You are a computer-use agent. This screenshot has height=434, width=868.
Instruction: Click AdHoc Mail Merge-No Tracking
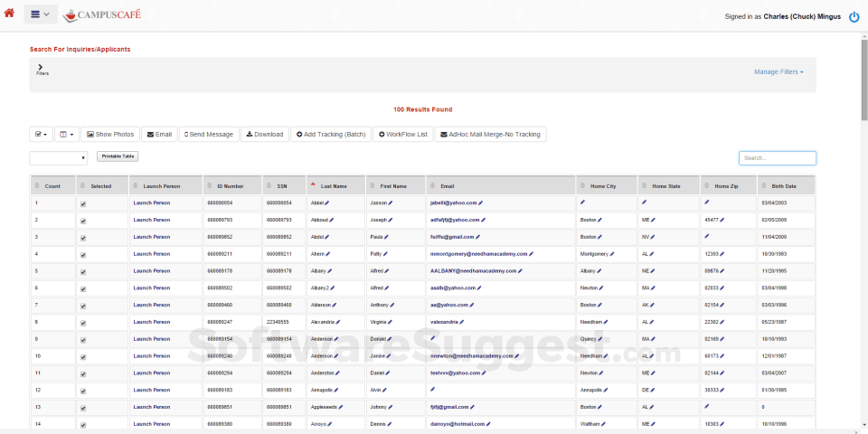pos(490,134)
